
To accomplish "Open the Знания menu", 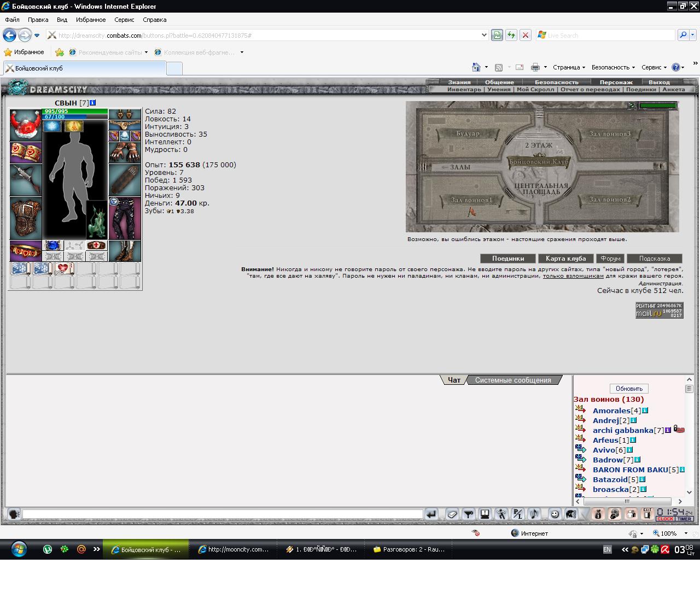I will 459,82.
